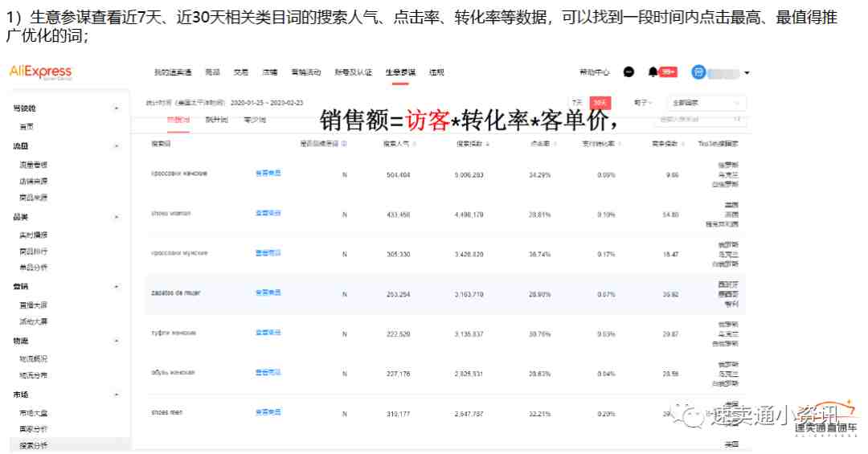Select the 30天 time range
Screen dimensions: 868x454
pyautogui.click(x=600, y=103)
